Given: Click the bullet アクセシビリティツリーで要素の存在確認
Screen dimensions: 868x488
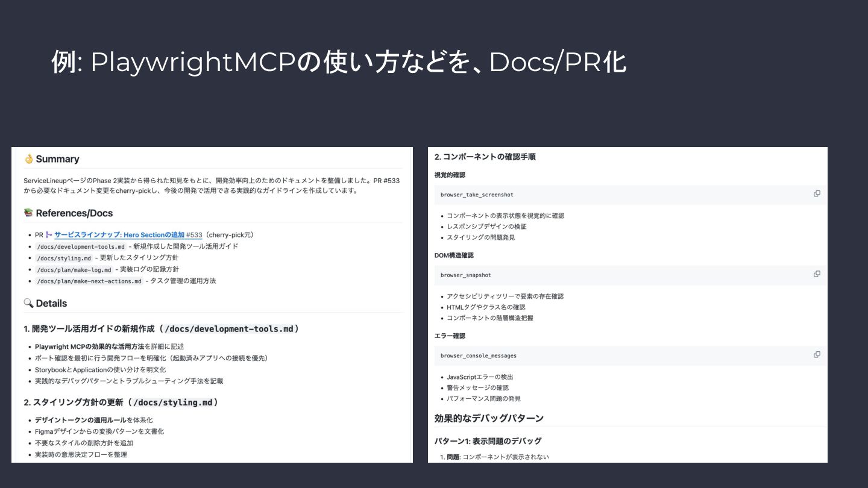Looking at the screenshot, I should click(x=505, y=296).
